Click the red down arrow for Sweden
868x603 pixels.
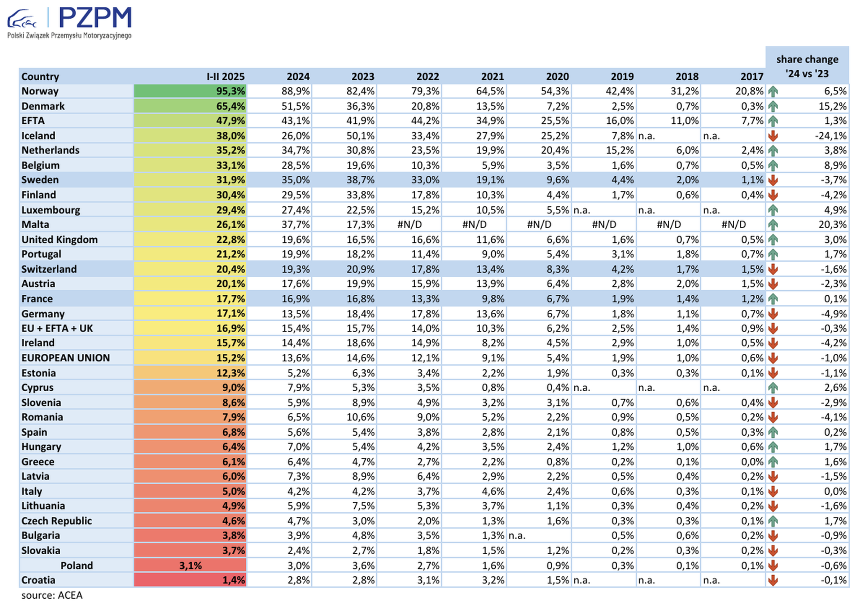click(x=773, y=180)
